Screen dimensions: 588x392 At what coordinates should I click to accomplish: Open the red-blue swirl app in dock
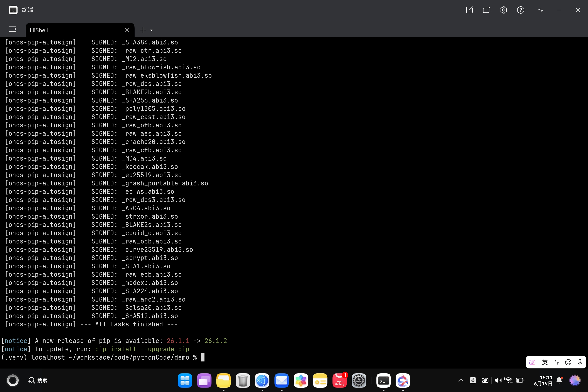tap(403, 381)
